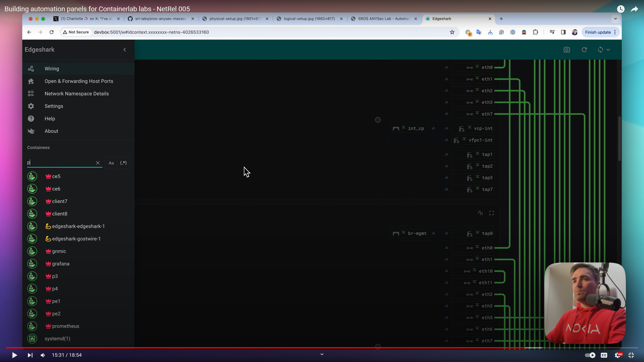
Task: Clear the search input field
Action: [97, 163]
